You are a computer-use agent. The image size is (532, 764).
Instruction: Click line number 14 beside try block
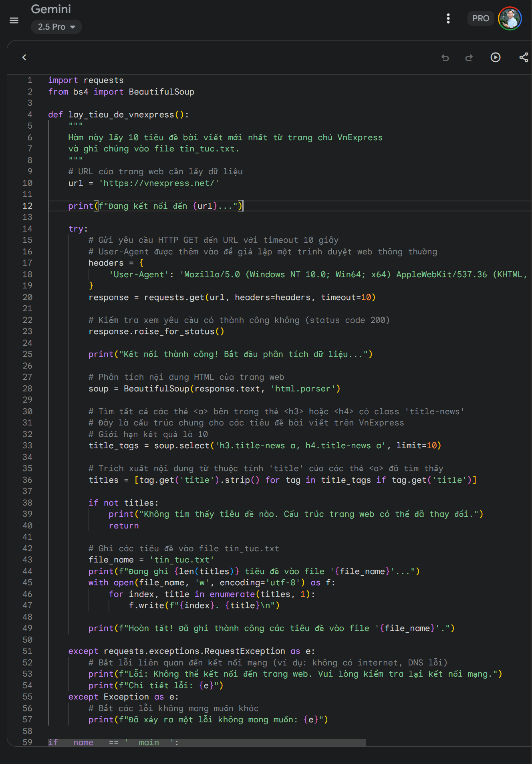click(27, 229)
